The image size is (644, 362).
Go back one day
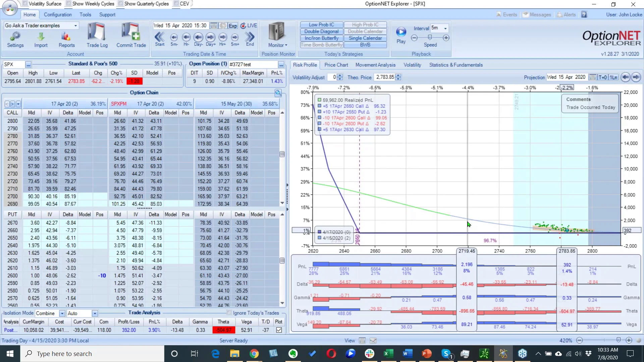tap(198, 39)
